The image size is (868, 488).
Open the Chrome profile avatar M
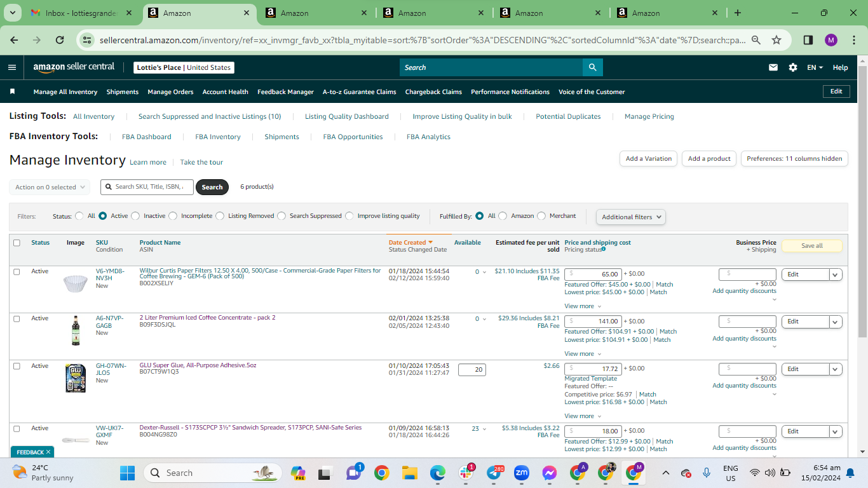click(x=831, y=40)
